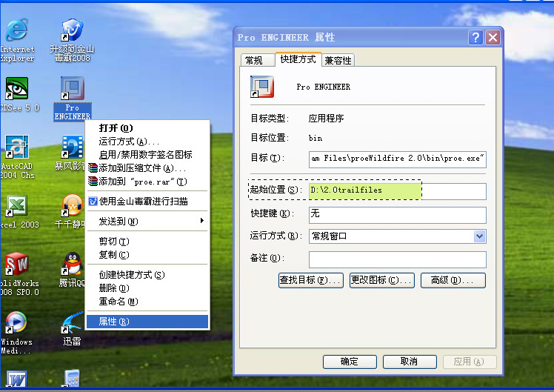Viewport: 554px width, 392px height.
Task: Select the 迅雷 download shortcut icon
Action: pyautogui.click(x=73, y=322)
